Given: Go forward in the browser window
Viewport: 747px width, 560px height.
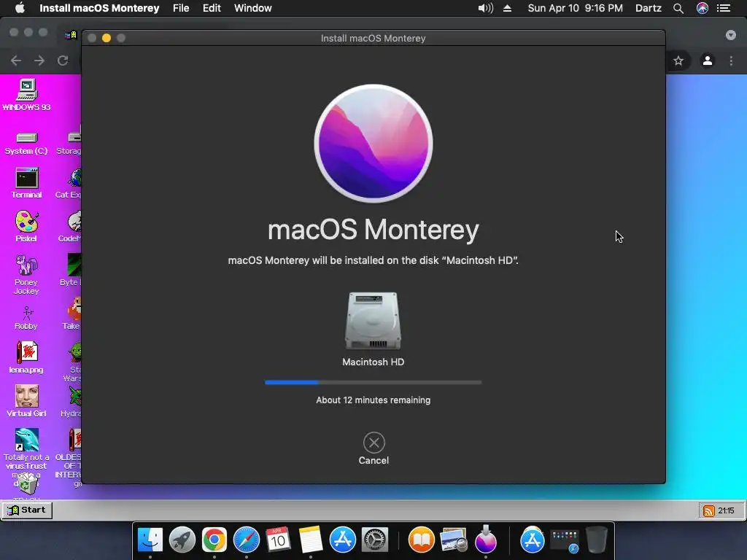Looking at the screenshot, I should 39,61.
